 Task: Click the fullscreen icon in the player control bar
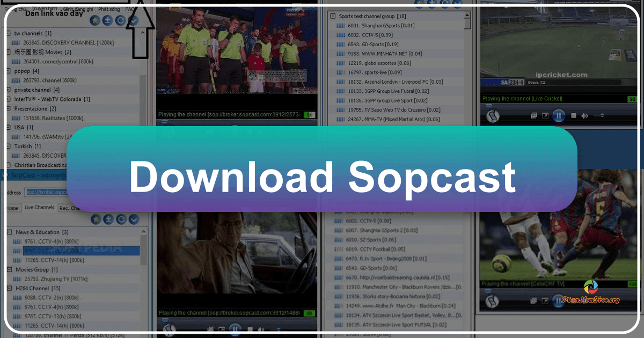coord(221,328)
